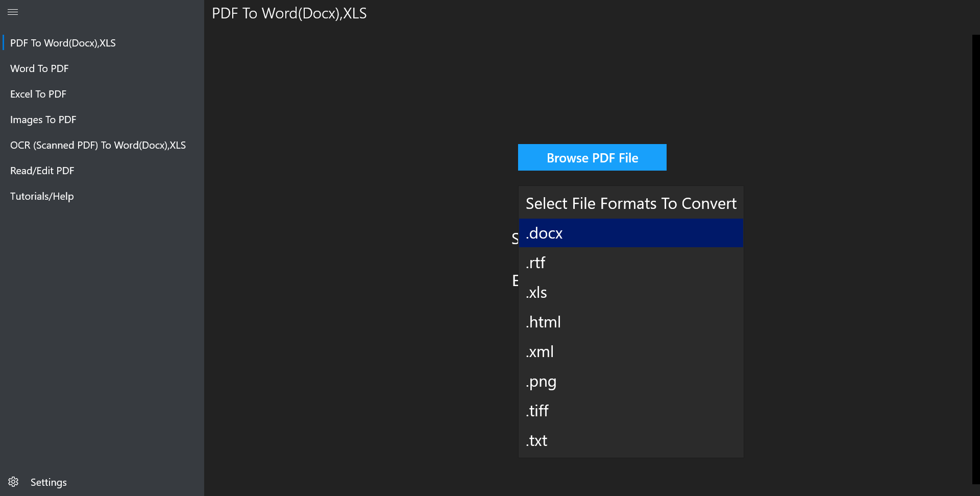This screenshot has width=980, height=496.
Task: Click the Browse PDF File button
Action: (592, 157)
